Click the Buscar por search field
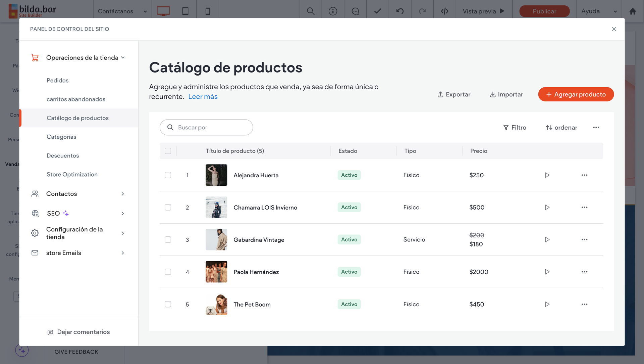 coord(206,127)
